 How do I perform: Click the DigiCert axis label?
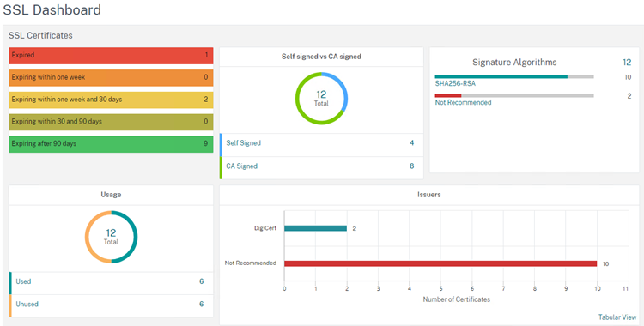(x=265, y=228)
